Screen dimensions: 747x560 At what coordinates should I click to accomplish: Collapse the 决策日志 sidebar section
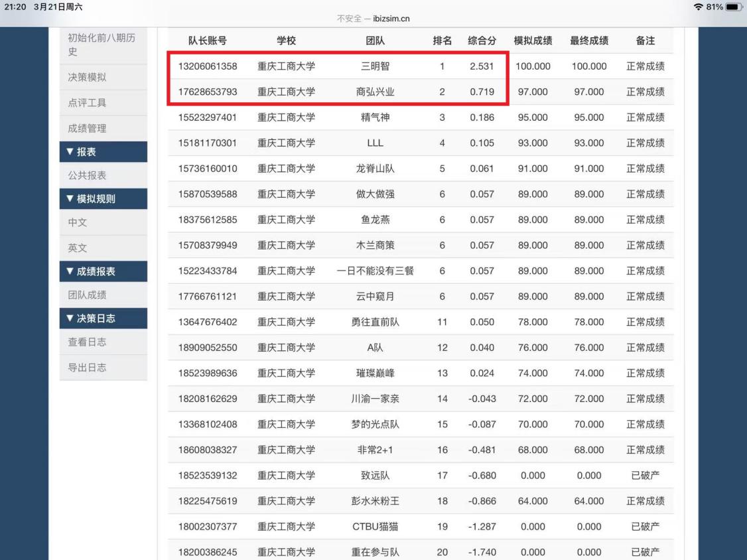pos(103,318)
